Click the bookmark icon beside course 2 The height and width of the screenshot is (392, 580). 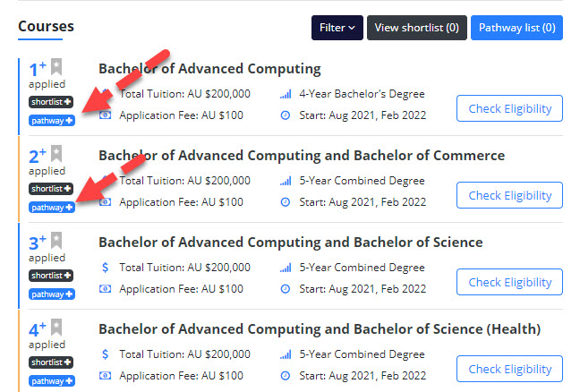point(56,154)
